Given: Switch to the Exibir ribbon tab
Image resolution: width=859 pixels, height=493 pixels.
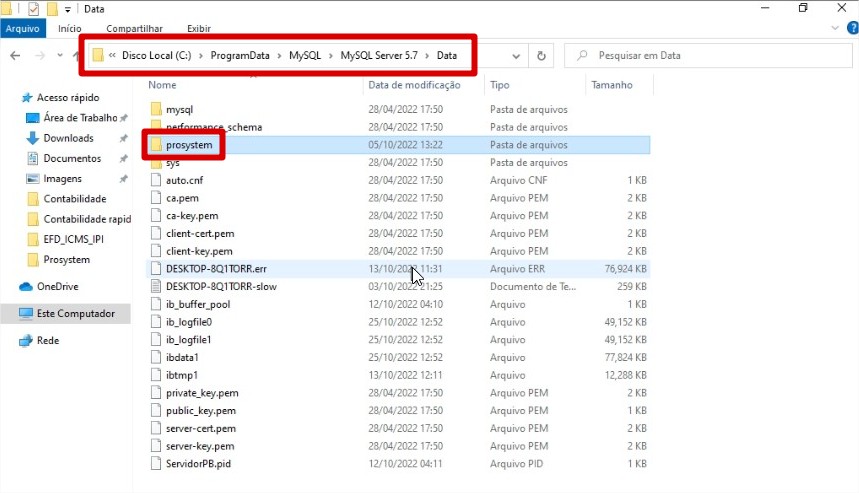Looking at the screenshot, I should (x=199, y=29).
